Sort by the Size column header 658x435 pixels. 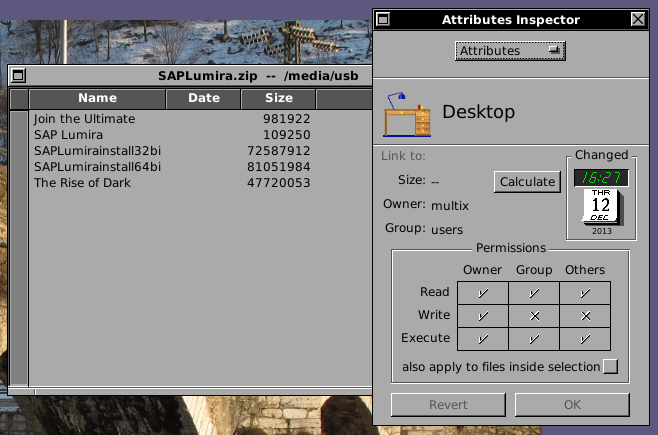(x=279, y=98)
